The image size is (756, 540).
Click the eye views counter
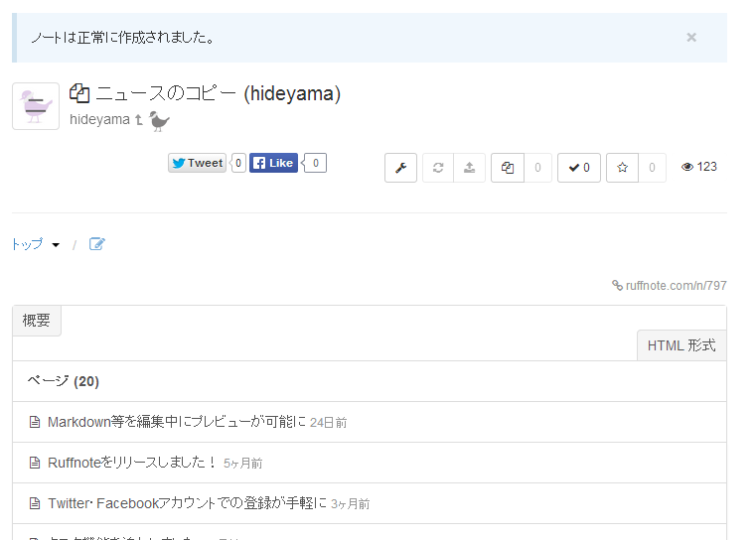point(698,167)
